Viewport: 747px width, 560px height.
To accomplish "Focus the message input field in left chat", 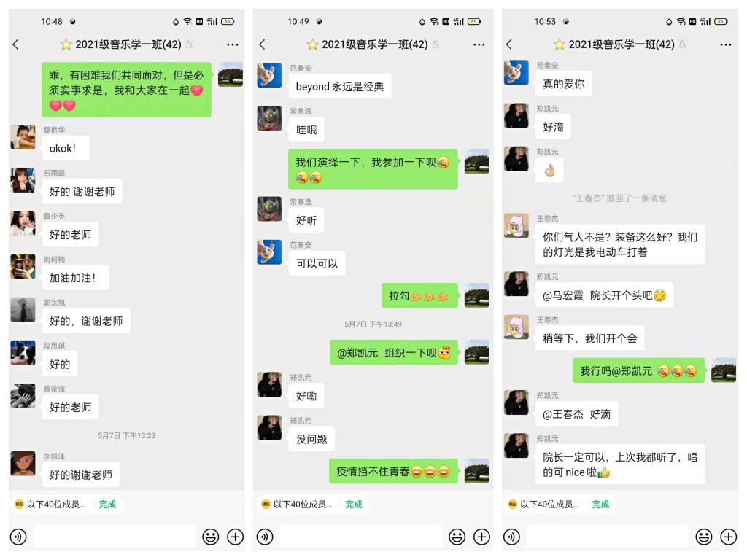I will 115,537.
